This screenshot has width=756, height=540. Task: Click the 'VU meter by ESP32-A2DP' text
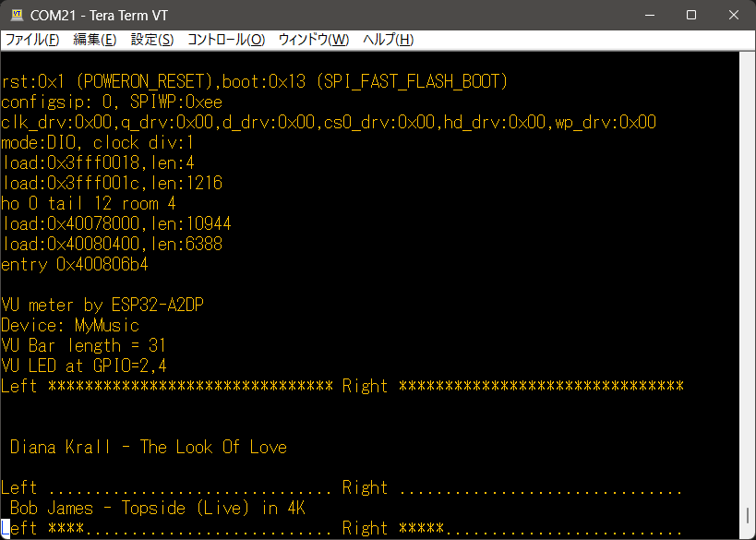click(102, 305)
